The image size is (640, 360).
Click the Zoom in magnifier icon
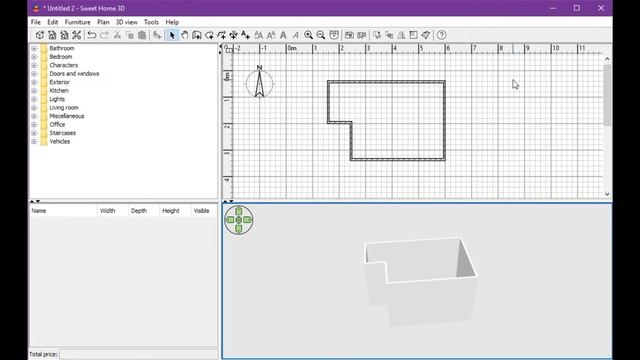tap(309, 35)
